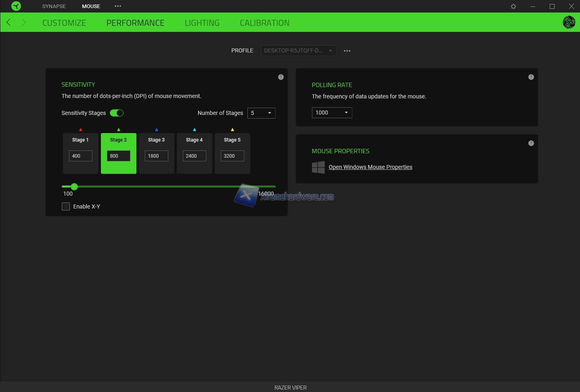Go to the Calibration tab

point(264,23)
